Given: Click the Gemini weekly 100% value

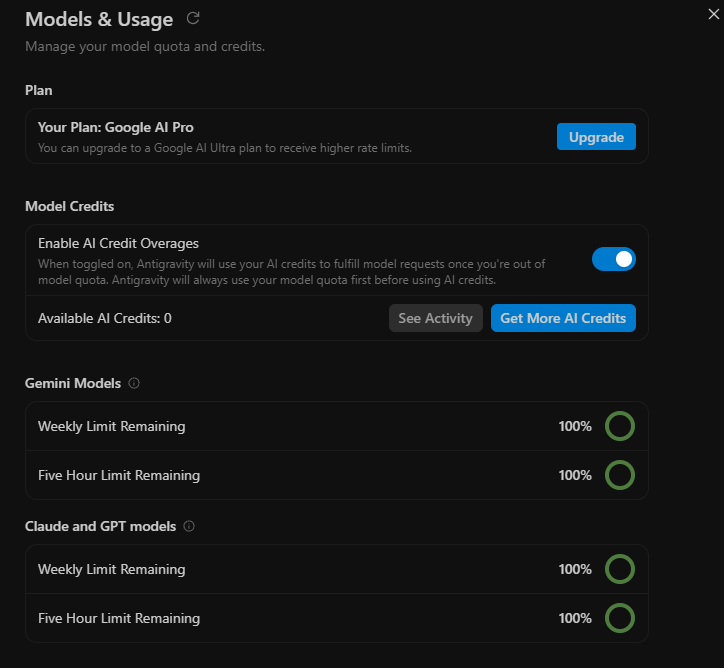Looking at the screenshot, I should (575, 426).
